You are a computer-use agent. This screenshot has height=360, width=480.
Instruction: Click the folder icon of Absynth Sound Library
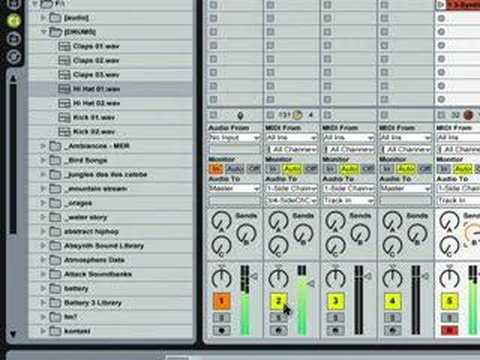55,246
